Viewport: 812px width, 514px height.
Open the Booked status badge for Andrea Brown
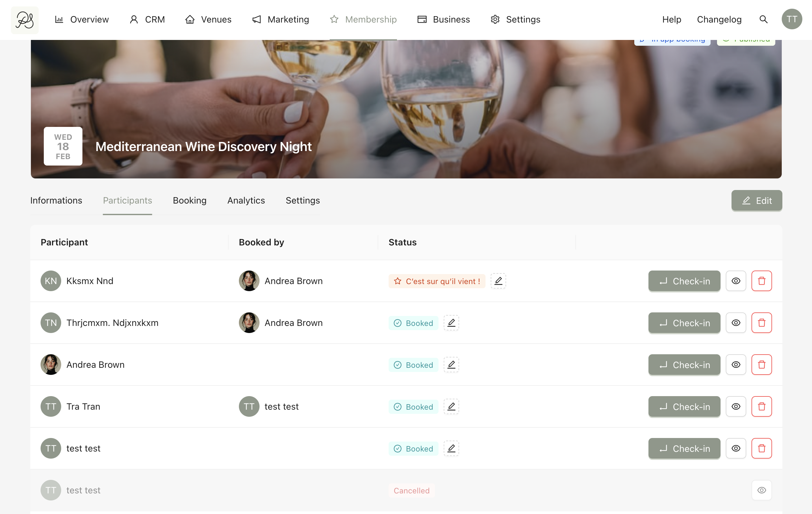[x=413, y=365]
